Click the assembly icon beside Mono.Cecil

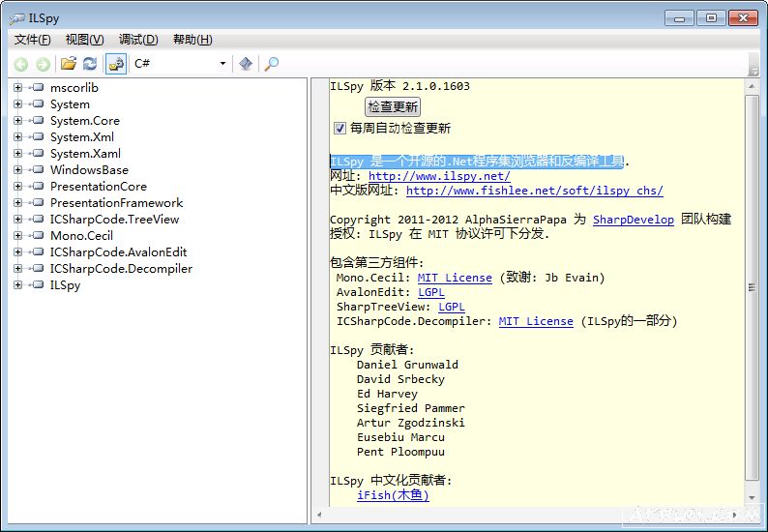(37, 236)
